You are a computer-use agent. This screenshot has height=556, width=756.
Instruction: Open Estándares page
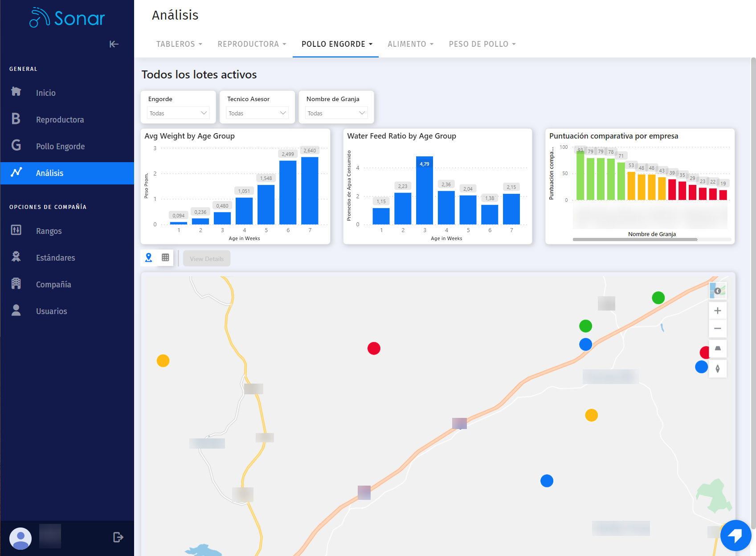pos(67,258)
